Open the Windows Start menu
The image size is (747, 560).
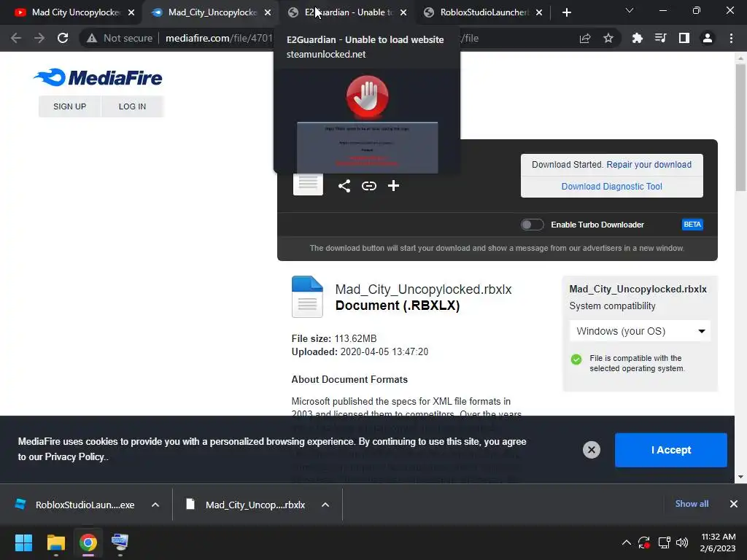point(23,542)
